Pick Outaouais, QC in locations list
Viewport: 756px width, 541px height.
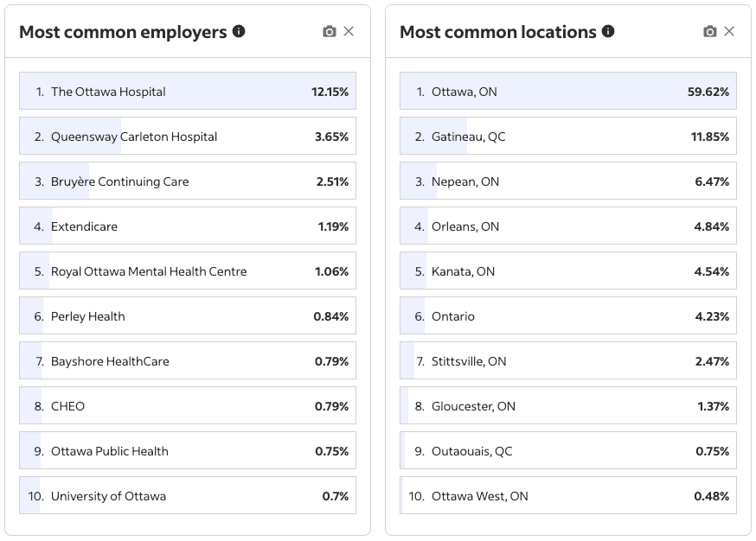pos(567,451)
